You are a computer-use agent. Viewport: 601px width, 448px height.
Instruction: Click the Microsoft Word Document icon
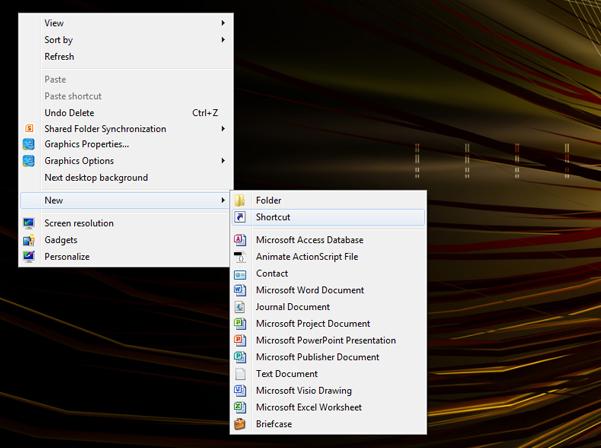click(x=240, y=290)
